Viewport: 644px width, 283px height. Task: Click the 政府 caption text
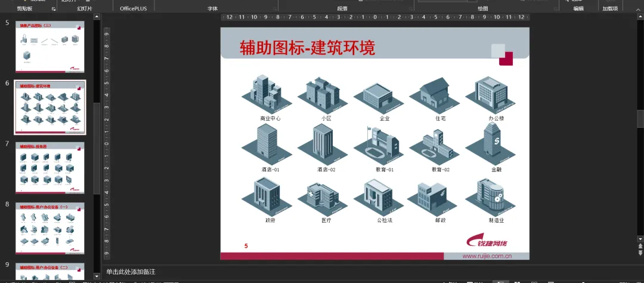click(x=270, y=220)
